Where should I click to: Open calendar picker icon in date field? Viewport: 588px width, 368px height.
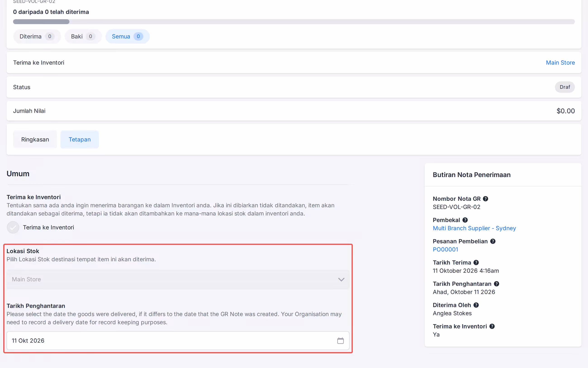(340, 340)
